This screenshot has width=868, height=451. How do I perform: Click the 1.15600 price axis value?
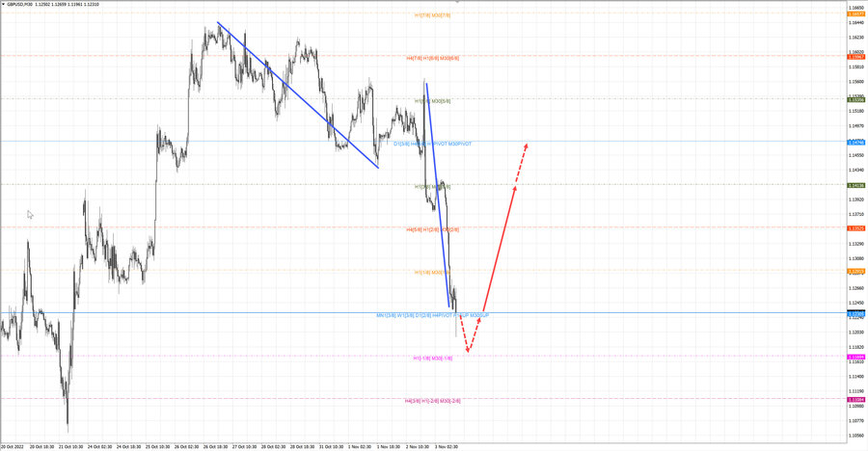(x=855, y=81)
